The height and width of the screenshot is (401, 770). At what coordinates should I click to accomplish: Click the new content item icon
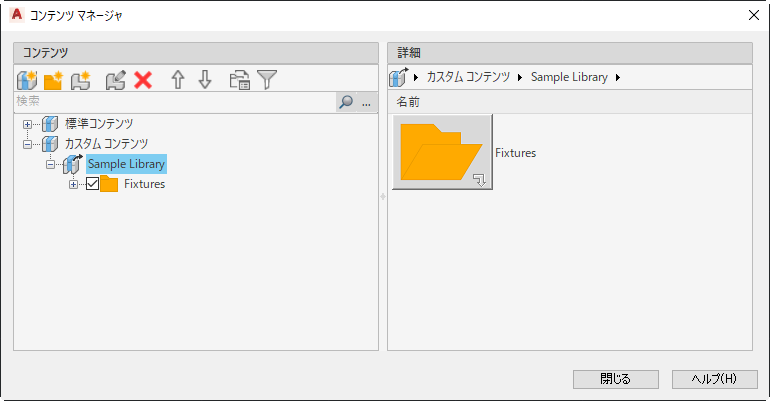[81, 80]
